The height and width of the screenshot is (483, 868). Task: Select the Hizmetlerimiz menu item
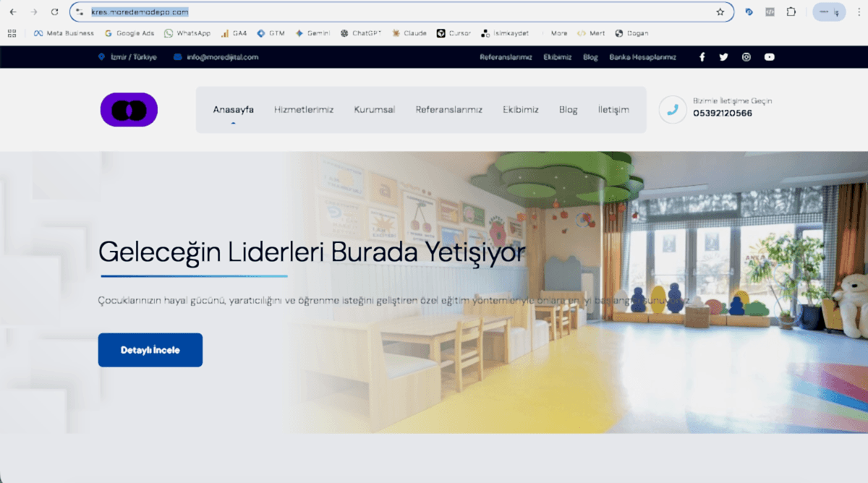pos(303,109)
